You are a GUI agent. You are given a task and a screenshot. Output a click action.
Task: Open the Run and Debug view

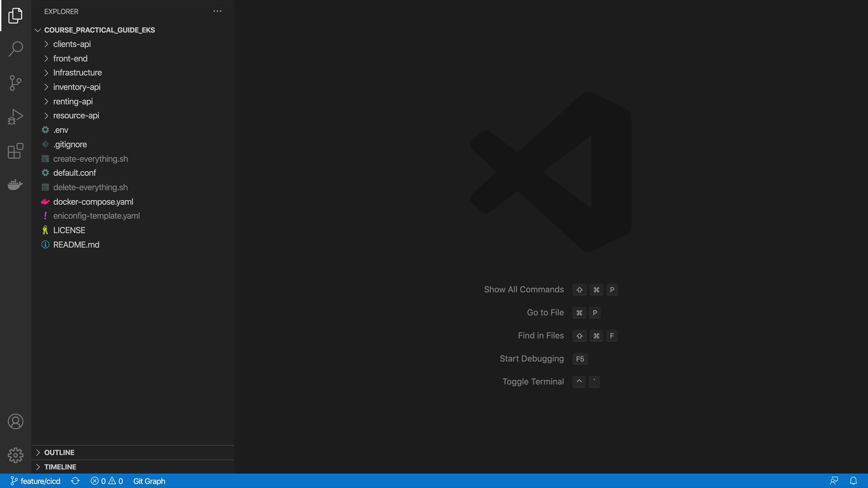click(x=15, y=117)
